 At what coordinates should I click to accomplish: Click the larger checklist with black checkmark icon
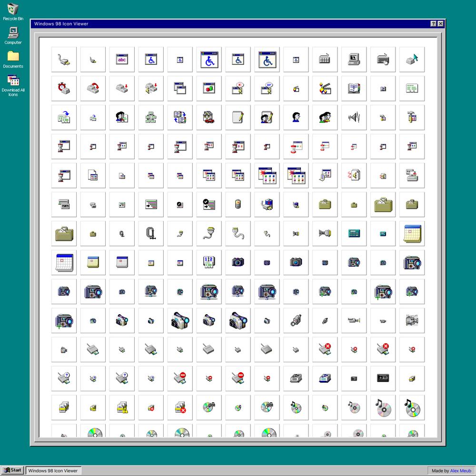tap(209, 204)
